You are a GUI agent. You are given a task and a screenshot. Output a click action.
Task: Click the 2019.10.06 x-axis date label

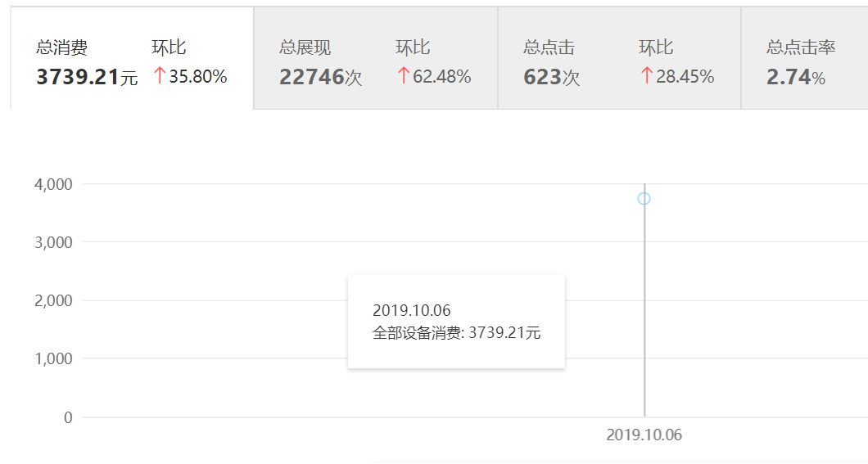[644, 435]
